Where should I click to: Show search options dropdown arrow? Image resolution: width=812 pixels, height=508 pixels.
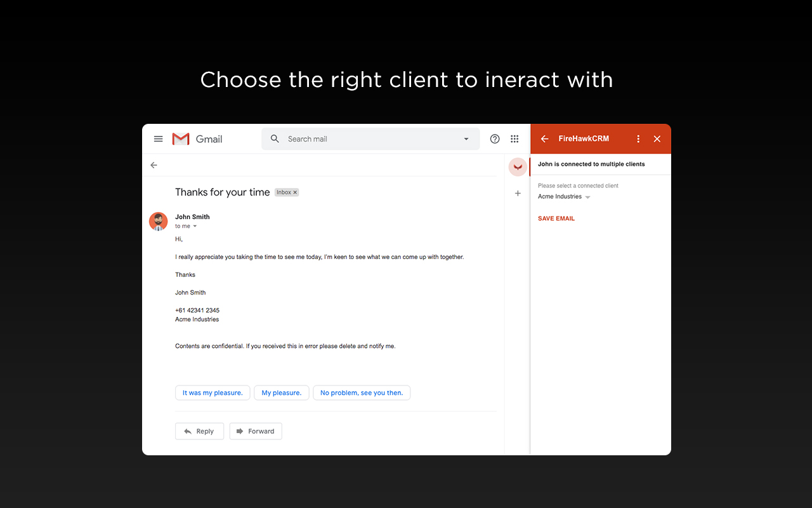(466, 139)
